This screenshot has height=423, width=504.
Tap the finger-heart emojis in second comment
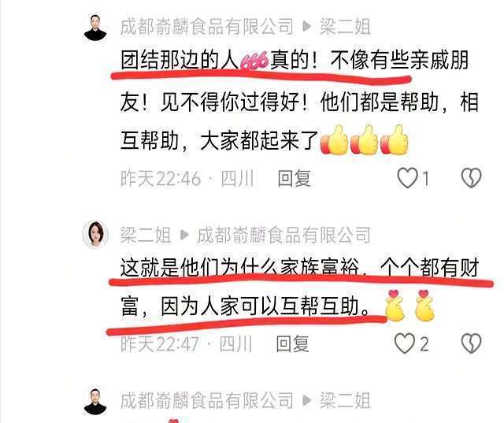tap(410, 306)
